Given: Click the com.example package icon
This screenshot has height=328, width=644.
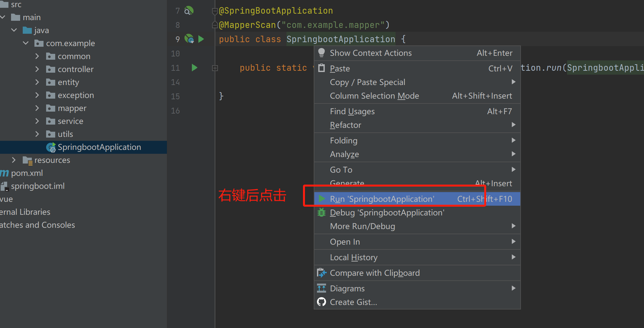Looking at the screenshot, I should click(39, 43).
